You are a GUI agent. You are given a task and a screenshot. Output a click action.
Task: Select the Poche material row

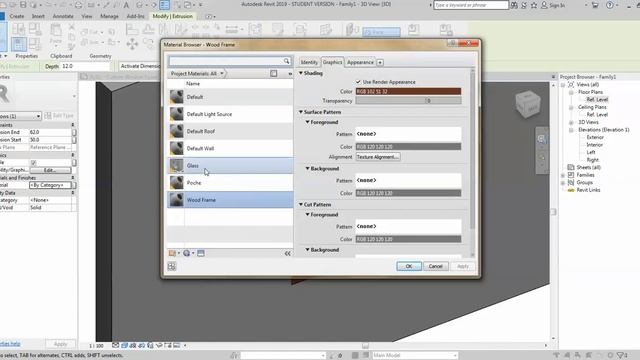pyautogui.click(x=230, y=183)
